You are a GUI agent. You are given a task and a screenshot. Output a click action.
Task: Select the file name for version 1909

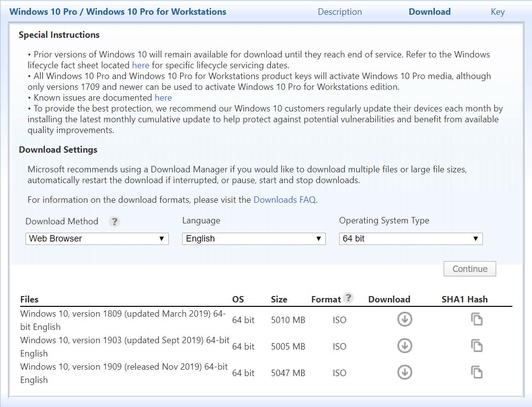click(x=124, y=373)
